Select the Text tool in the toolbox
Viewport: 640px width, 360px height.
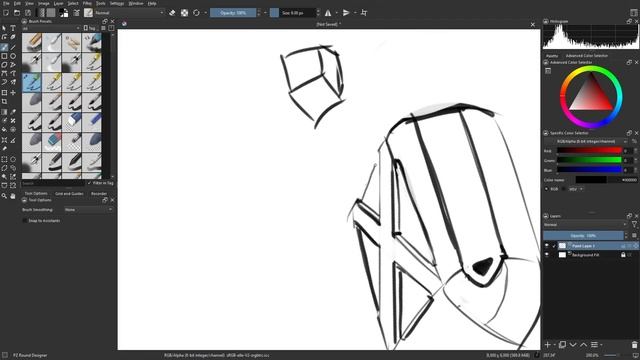(13, 28)
